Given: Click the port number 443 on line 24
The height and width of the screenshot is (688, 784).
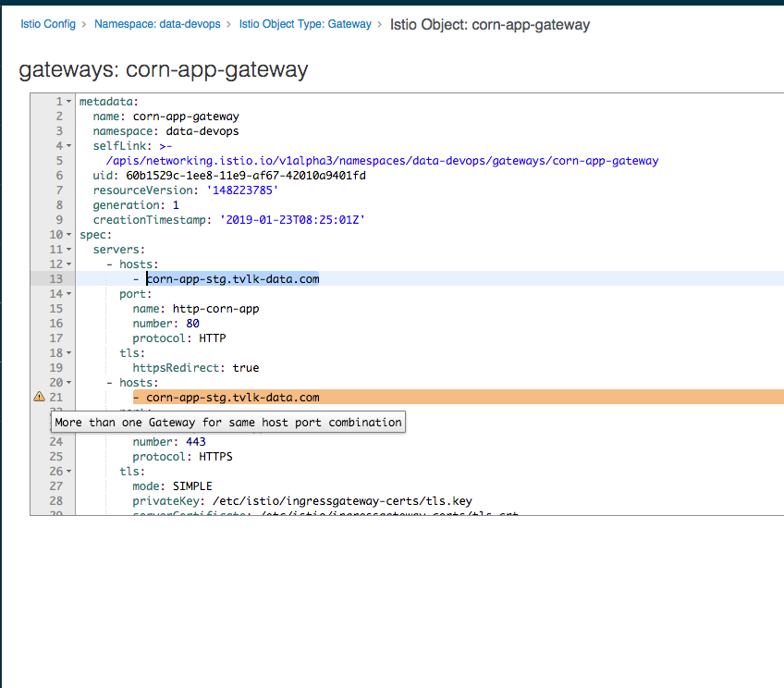Looking at the screenshot, I should (195, 441).
